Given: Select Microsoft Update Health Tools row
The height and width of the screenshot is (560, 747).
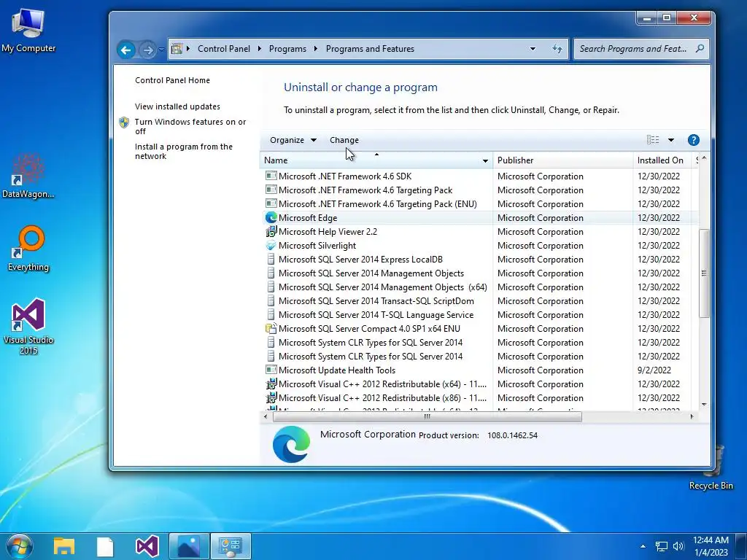Looking at the screenshot, I should (x=480, y=370).
